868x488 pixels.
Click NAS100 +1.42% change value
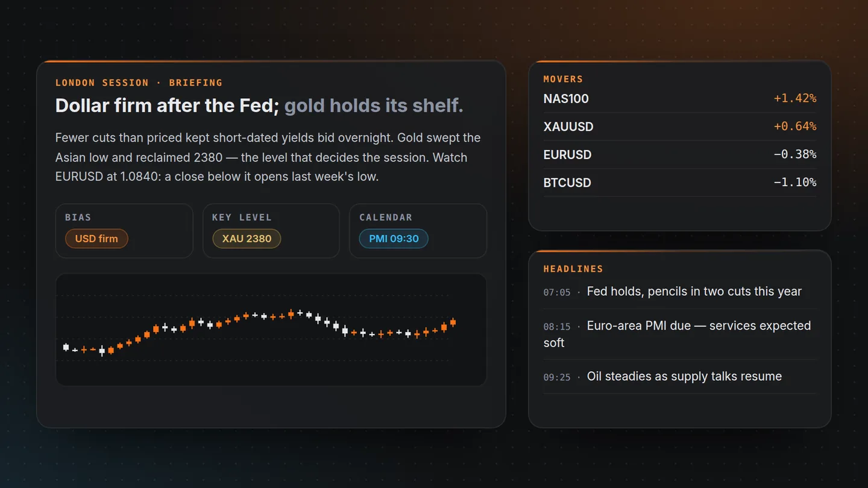point(795,98)
